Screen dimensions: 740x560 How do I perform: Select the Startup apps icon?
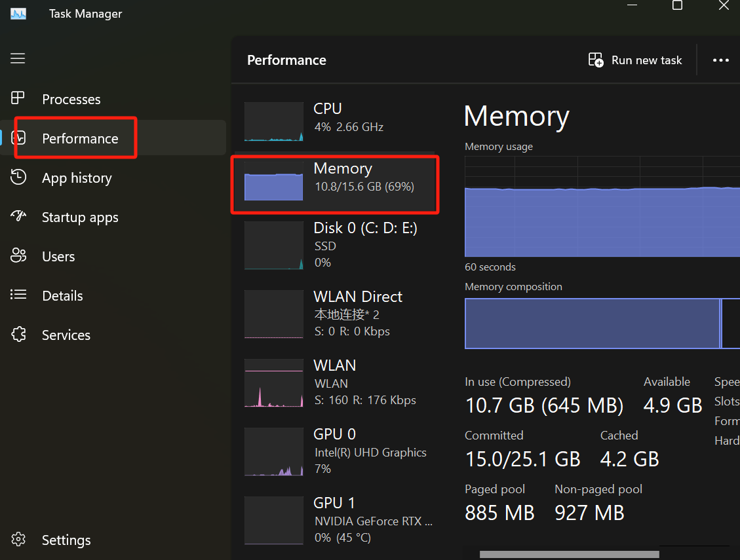(x=18, y=217)
